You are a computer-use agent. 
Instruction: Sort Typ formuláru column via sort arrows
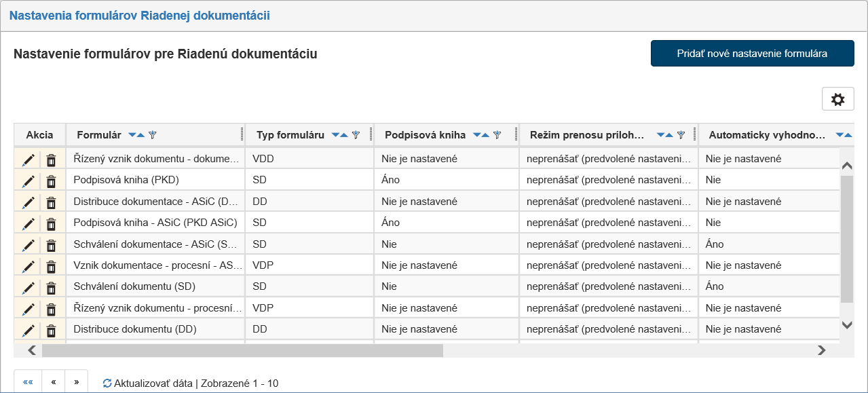340,135
